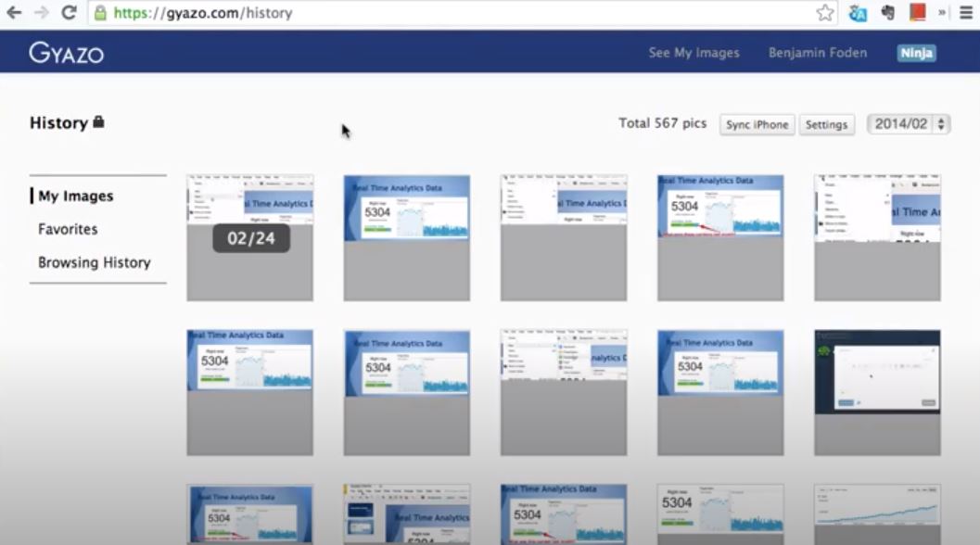Open the second-row thumbnail showing a menu
The height and width of the screenshot is (545, 980).
pos(564,392)
